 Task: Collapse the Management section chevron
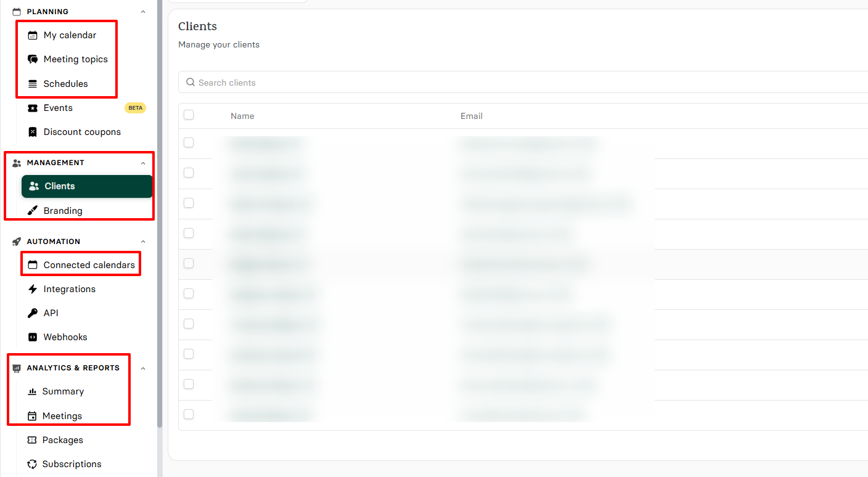(143, 163)
